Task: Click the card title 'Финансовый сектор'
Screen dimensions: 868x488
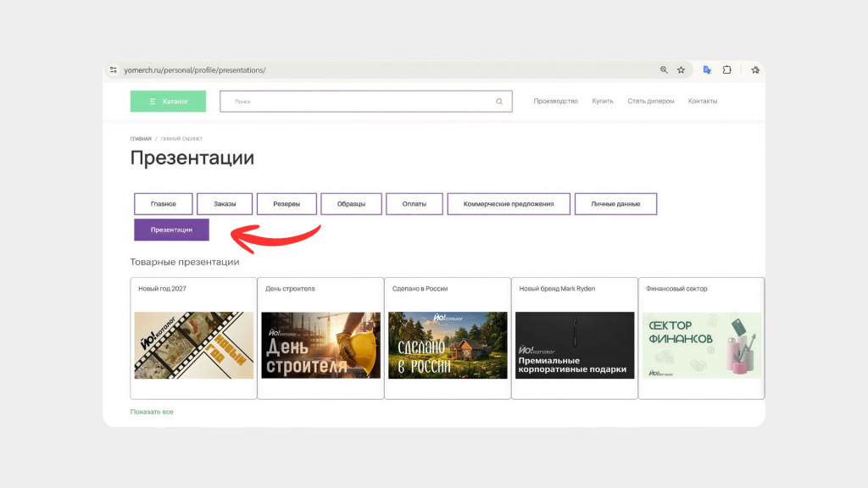Action: tap(676, 289)
